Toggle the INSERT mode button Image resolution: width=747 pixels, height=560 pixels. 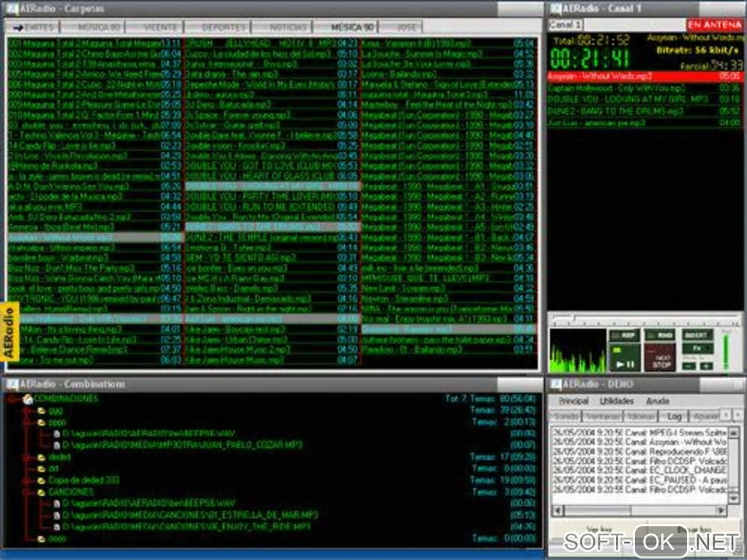tap(697, 335)
